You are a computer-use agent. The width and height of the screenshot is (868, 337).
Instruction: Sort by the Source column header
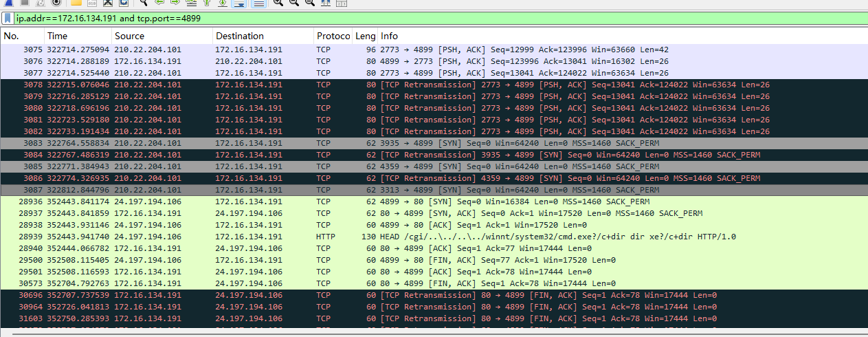pyautogui.click(x=162, y=36)
